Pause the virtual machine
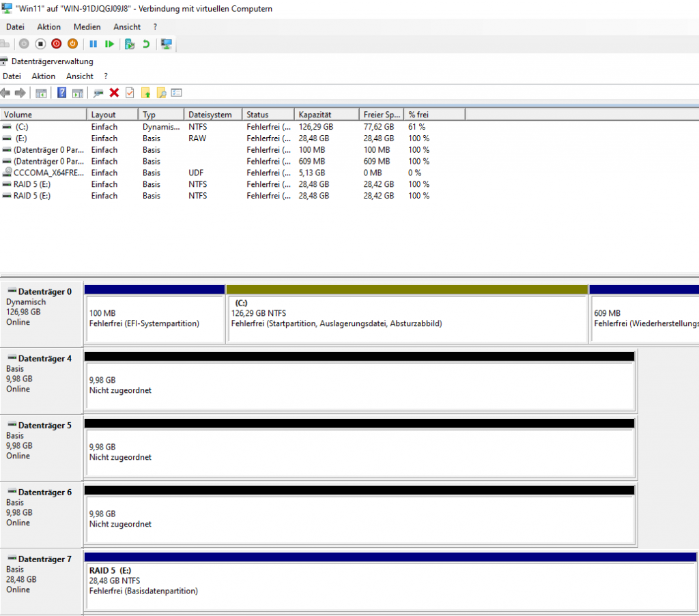699x616 pixels. point(93,44)
